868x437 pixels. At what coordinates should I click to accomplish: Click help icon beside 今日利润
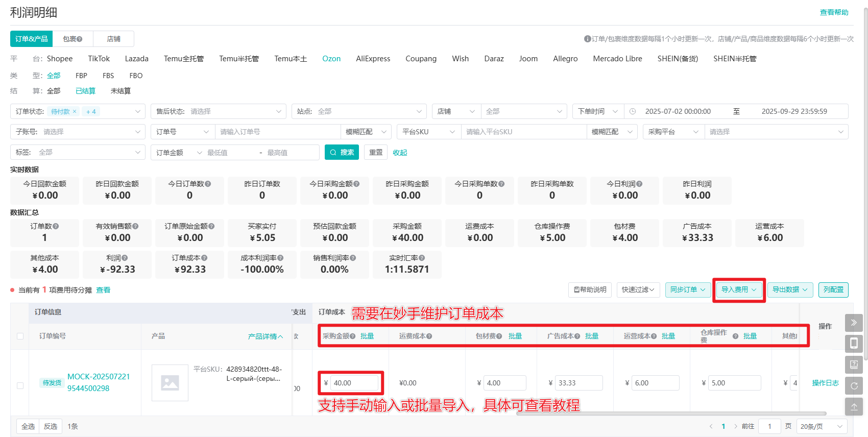pos(639,184)
